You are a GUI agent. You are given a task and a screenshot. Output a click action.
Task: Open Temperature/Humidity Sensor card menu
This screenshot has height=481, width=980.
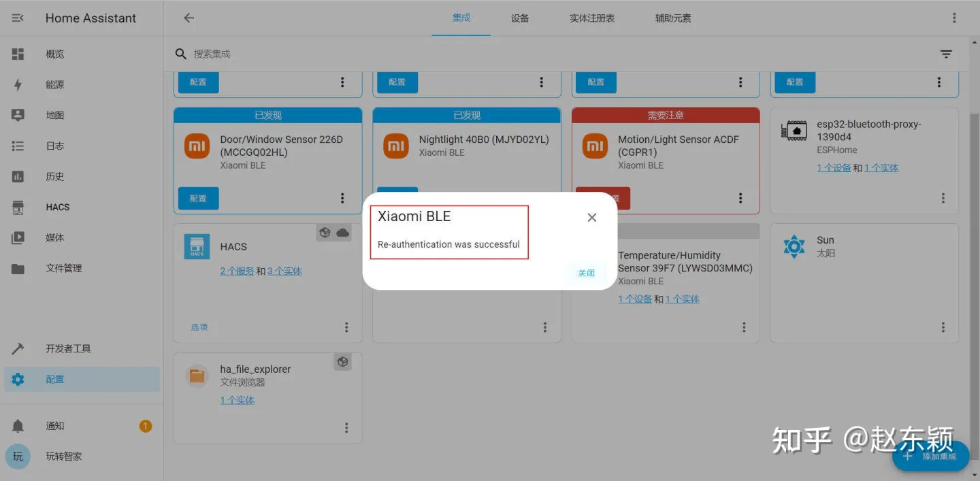coord(744,327)
